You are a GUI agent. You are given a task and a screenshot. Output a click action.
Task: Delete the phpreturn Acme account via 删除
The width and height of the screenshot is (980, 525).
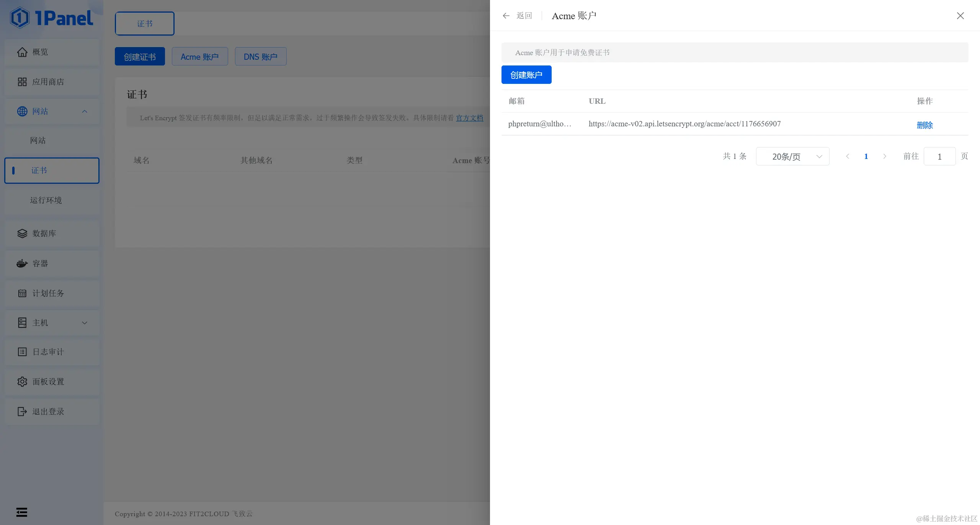click(924, 125)
